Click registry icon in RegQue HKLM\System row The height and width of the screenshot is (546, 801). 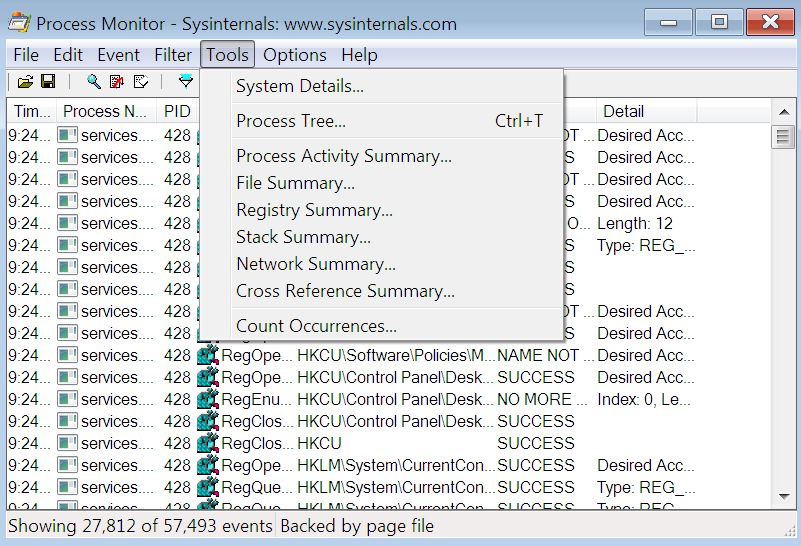pyautogui.click(x=208, y=487)
